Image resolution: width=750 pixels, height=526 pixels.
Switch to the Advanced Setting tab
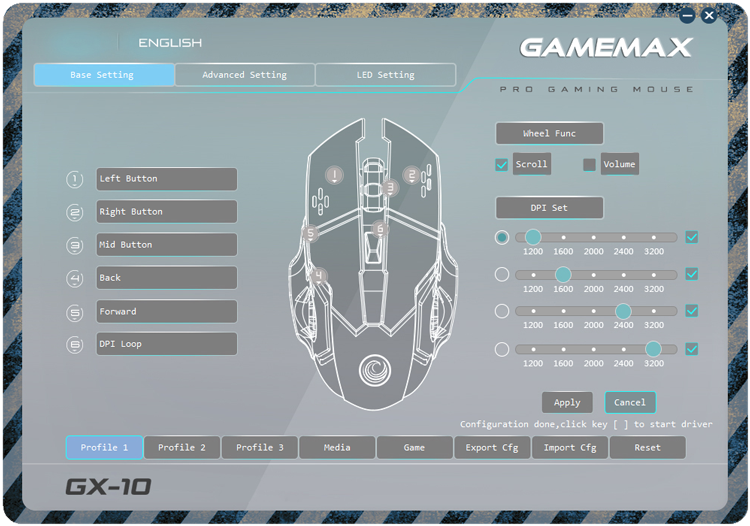[x=244, y=75]
